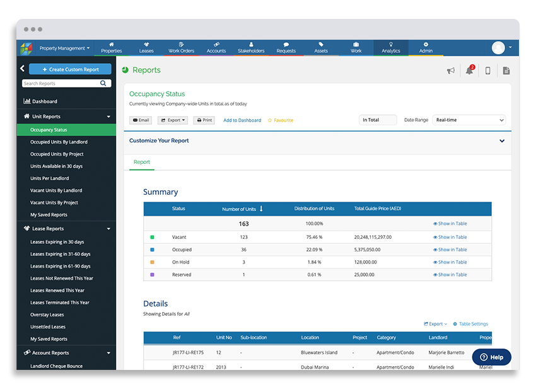Open the Leases module in top navigation
536x392 pixels.
pyautogui.click(x=146, y=47)
